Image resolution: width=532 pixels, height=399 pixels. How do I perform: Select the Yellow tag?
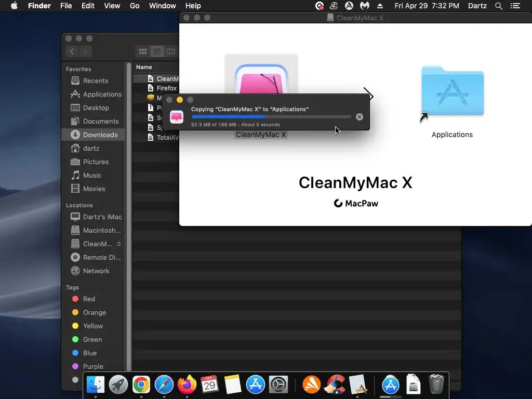tap(93, 326)
